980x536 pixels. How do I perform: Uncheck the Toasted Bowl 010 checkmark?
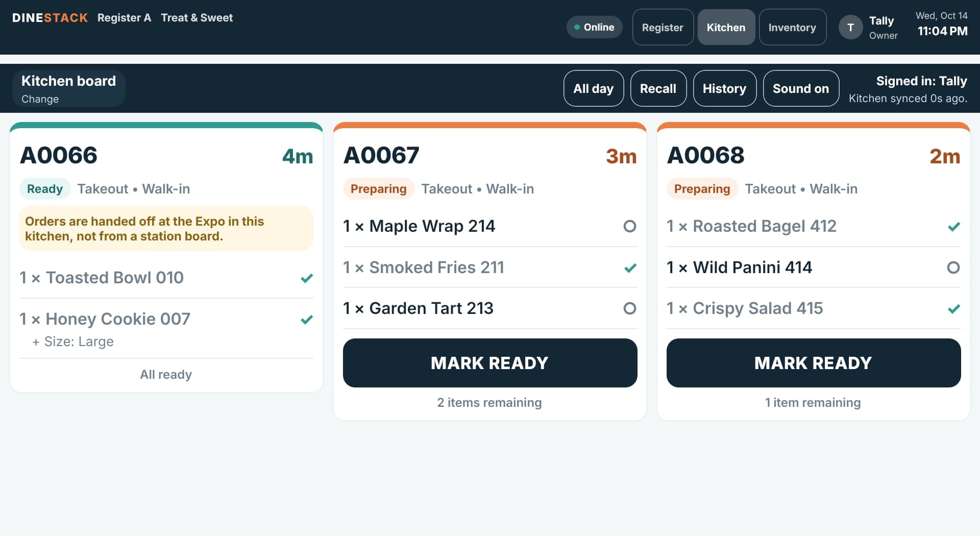point(307,278)
